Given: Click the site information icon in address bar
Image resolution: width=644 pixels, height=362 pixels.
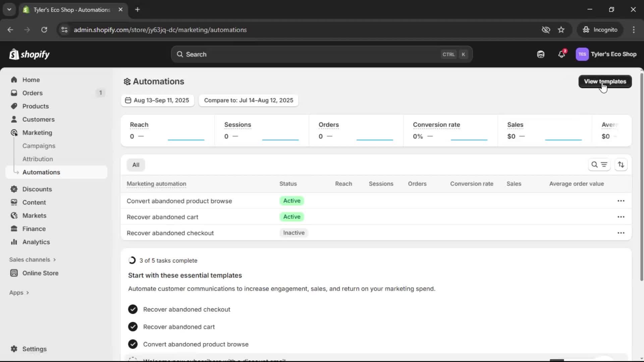Looking at the screenshot, I should tap(64, 30).
